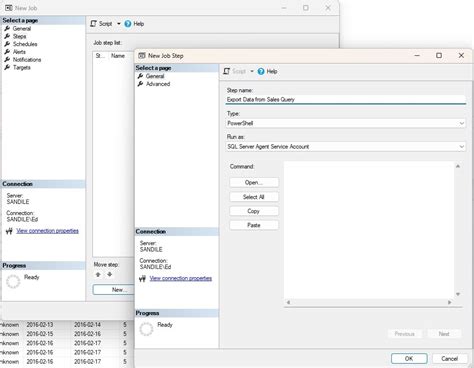
Task: Open the Type dropdown showing PowerShell
Action: [x=345, y=123]
